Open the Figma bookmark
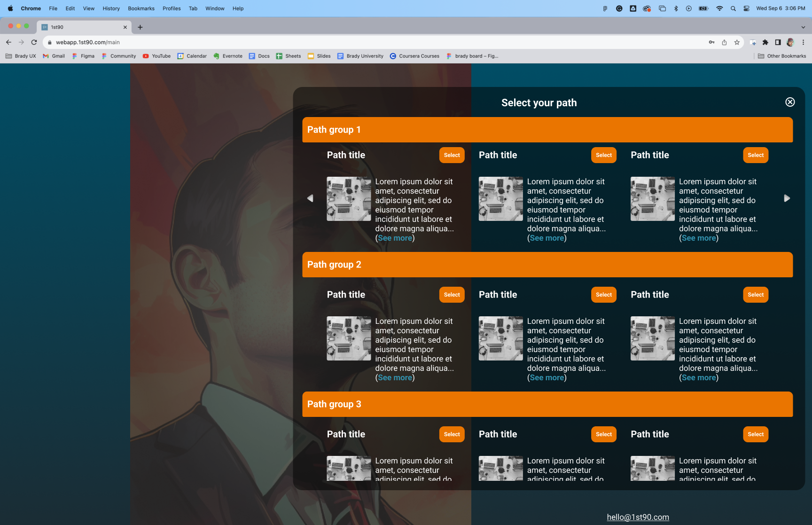 [x=83, y=56]
